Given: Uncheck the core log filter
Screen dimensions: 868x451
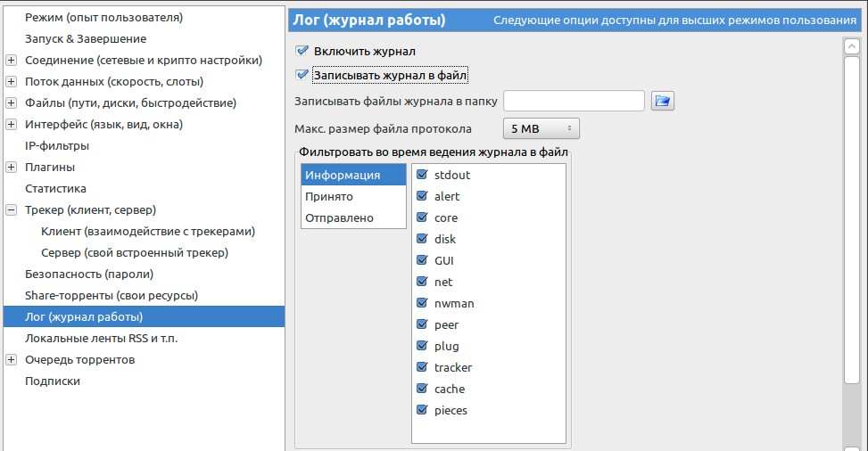Looking at the screenshot, I should point(422,217).
